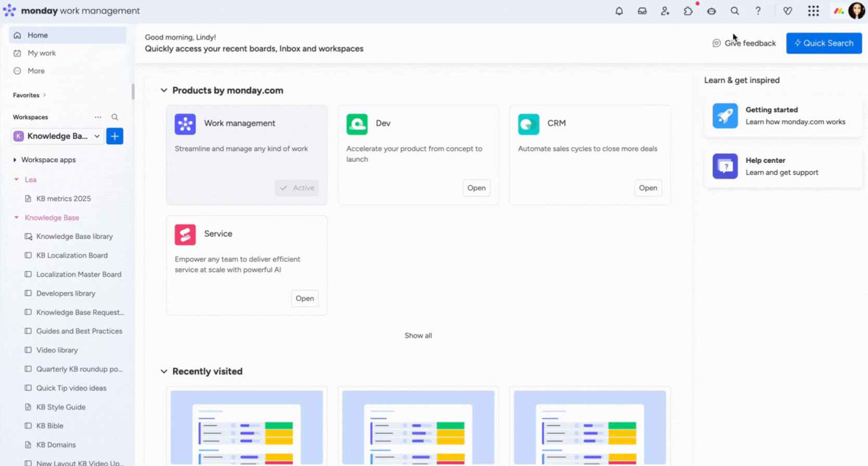Image resolution: width=868 pixels, height=466 pixels.
Task: Open the Workspaces three-dots options menu
Action: point(98,117)
